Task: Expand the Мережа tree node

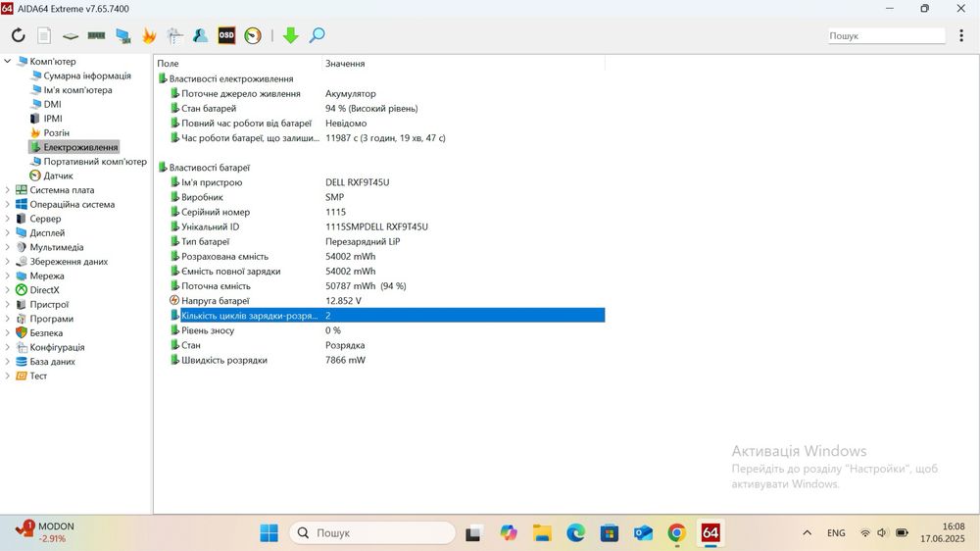Action: coord(8,275)
